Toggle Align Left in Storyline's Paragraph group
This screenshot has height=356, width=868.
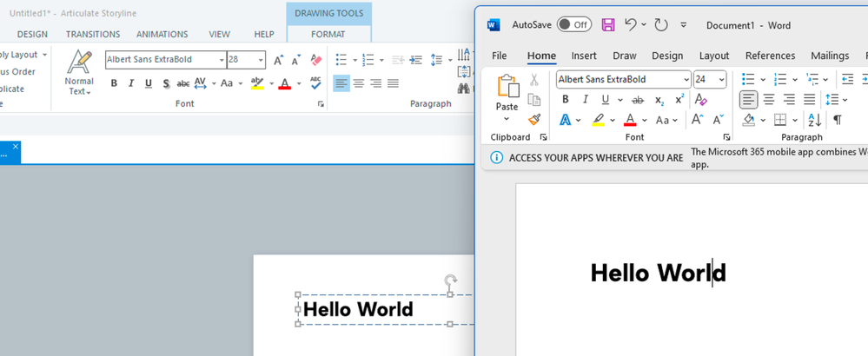pos(341,83)
